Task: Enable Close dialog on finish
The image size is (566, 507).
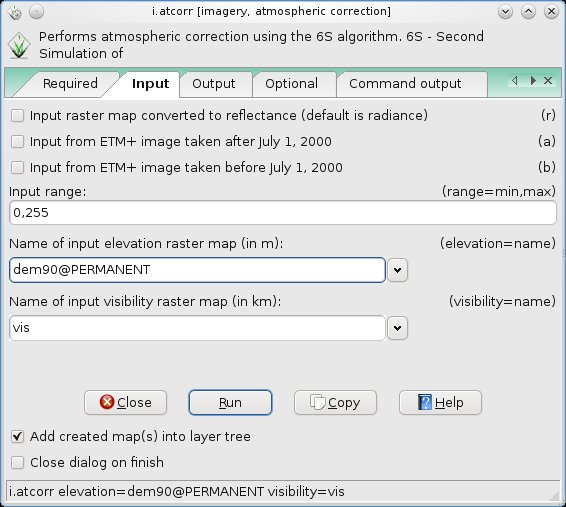Action: click(x=17, y=463)
